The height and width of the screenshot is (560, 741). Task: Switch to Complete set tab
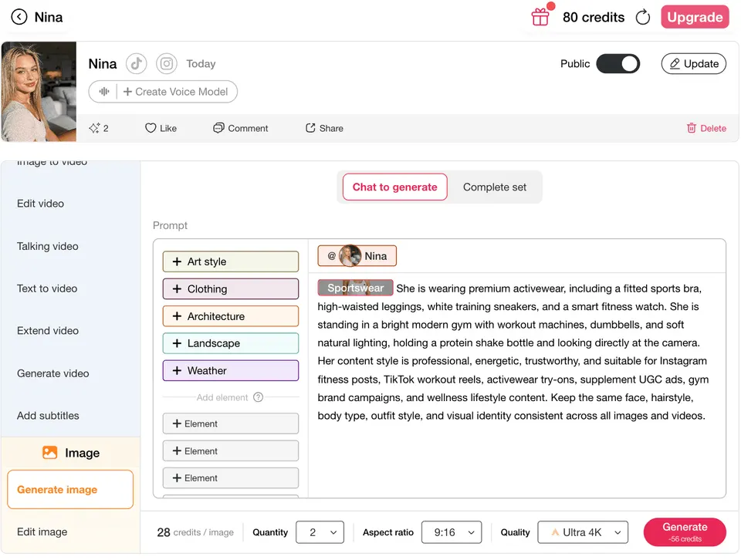[x=494, y=187]
